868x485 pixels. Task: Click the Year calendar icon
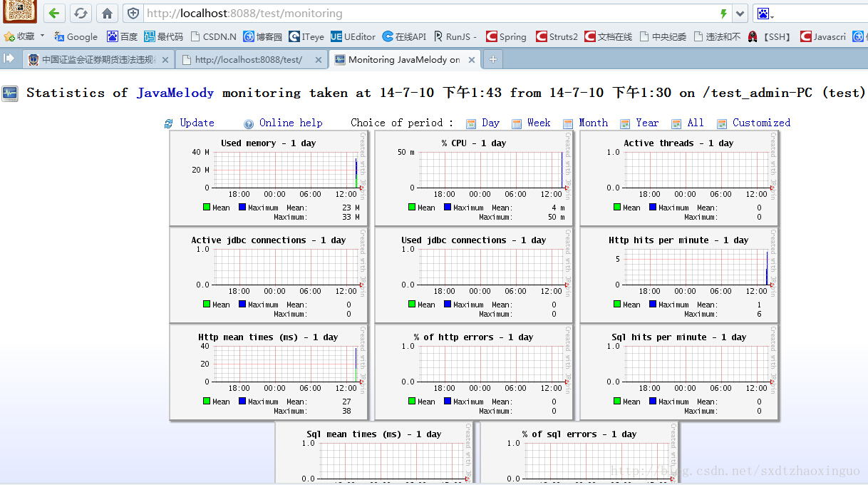(x=625, y=123)
